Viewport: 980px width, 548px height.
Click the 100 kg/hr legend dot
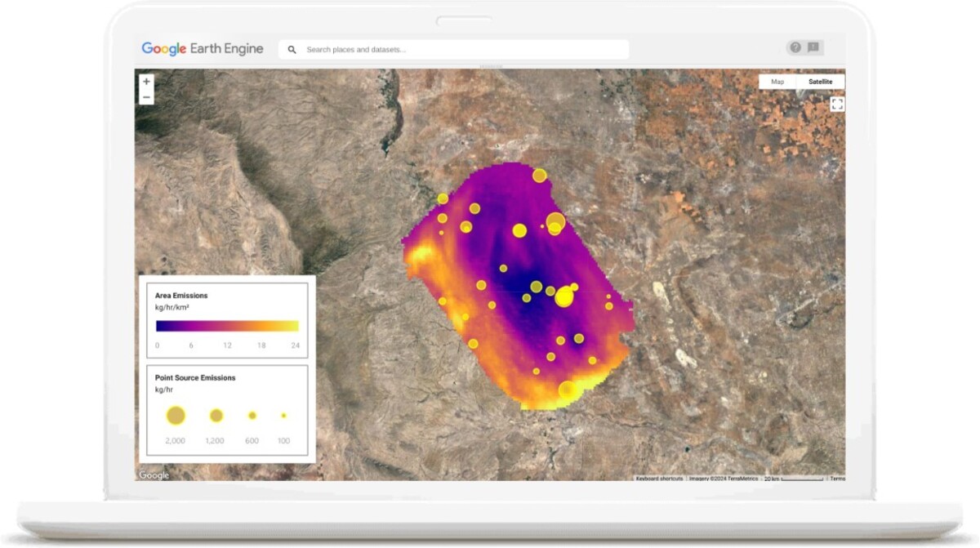click(x=283, y=416)
